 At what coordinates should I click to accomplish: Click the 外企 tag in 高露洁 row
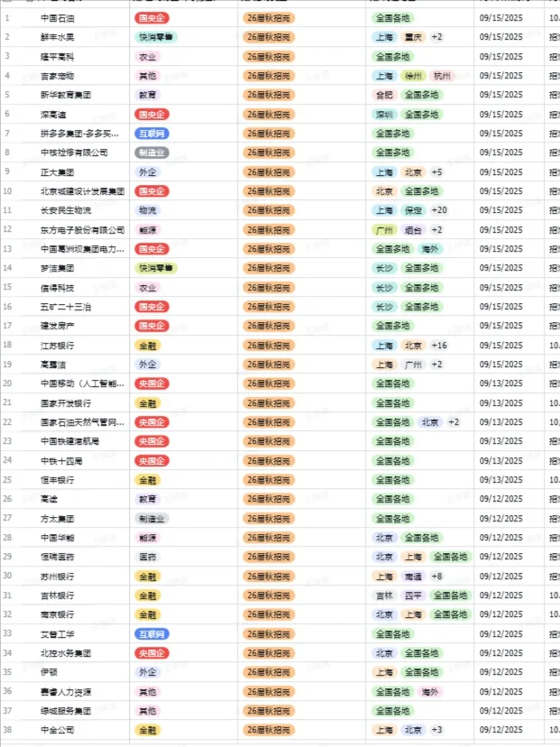tap(148, 364)
